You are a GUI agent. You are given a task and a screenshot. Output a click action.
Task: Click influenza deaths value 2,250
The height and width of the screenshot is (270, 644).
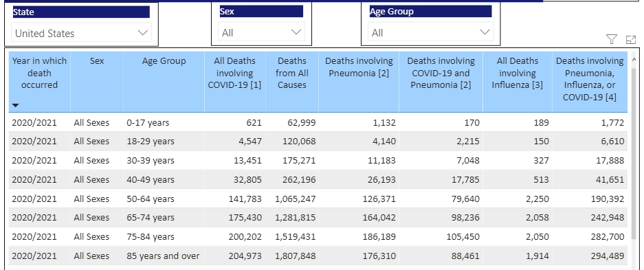(538, 199)
